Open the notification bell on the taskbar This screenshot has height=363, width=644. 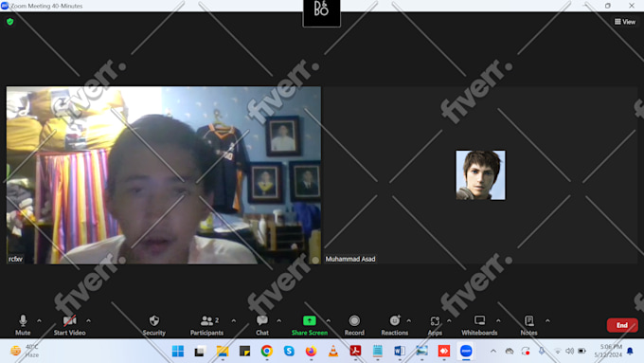630,351
